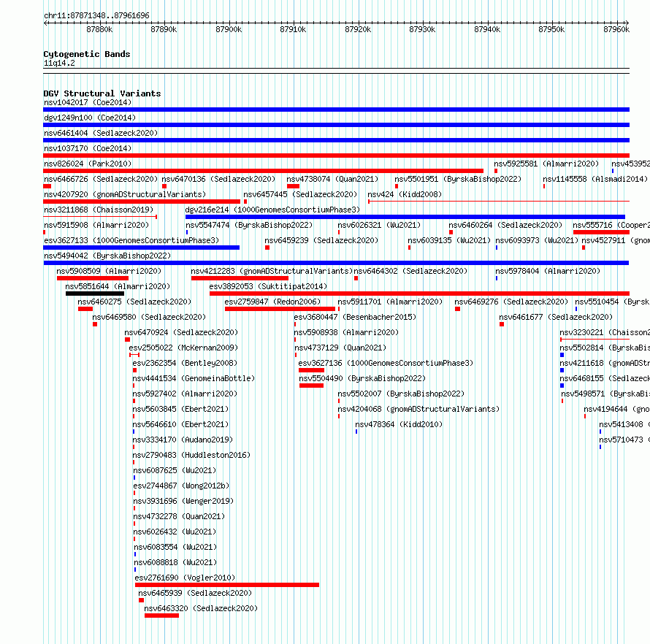The height and width of the screenshot is (644, 650).
Task: Select the blue bar under dgv1249n100 (Coe2014)
Action: tap(336, 125)
